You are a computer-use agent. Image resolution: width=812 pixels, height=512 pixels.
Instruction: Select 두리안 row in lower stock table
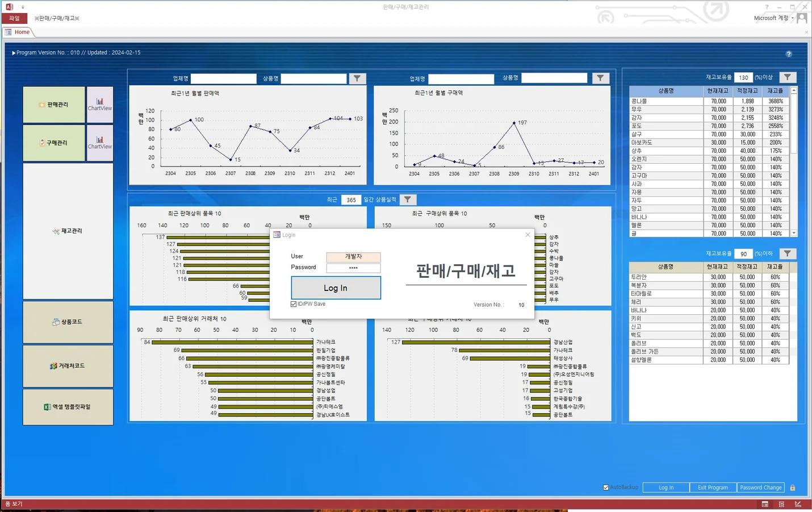(x=709, y=277)
